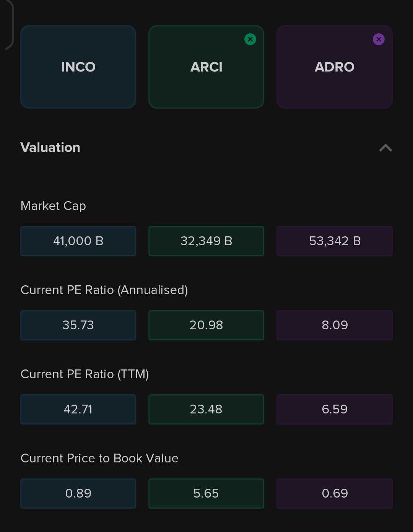The width and height of the screenshot is (413, 532).
Task: Tap the ADRO stock card
Action: click(334, 67)
